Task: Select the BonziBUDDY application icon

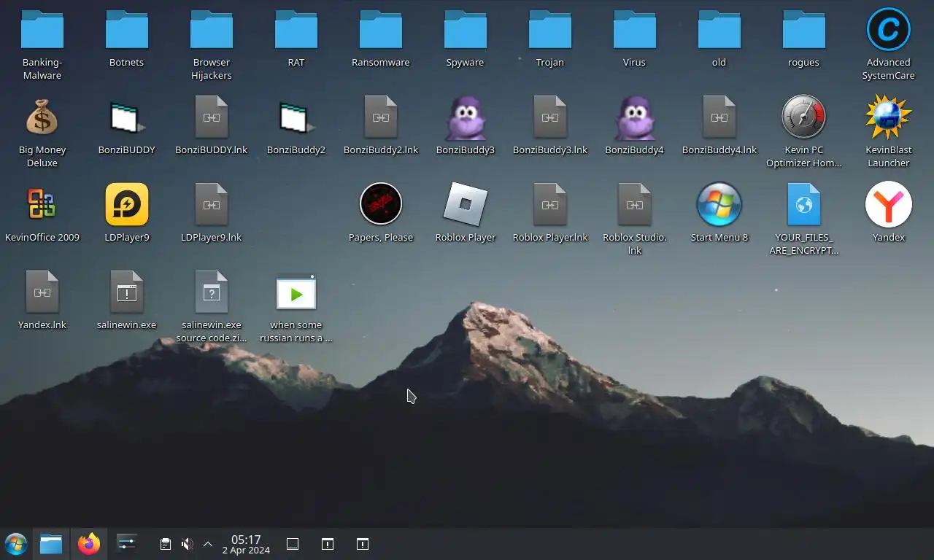Action: (127, 117)
